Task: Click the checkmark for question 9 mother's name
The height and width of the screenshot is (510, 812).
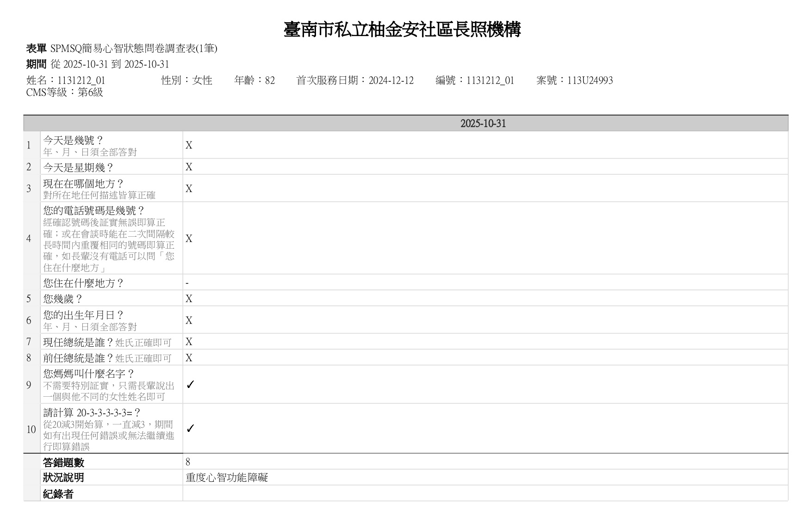Action: click(x=190, y=385)
